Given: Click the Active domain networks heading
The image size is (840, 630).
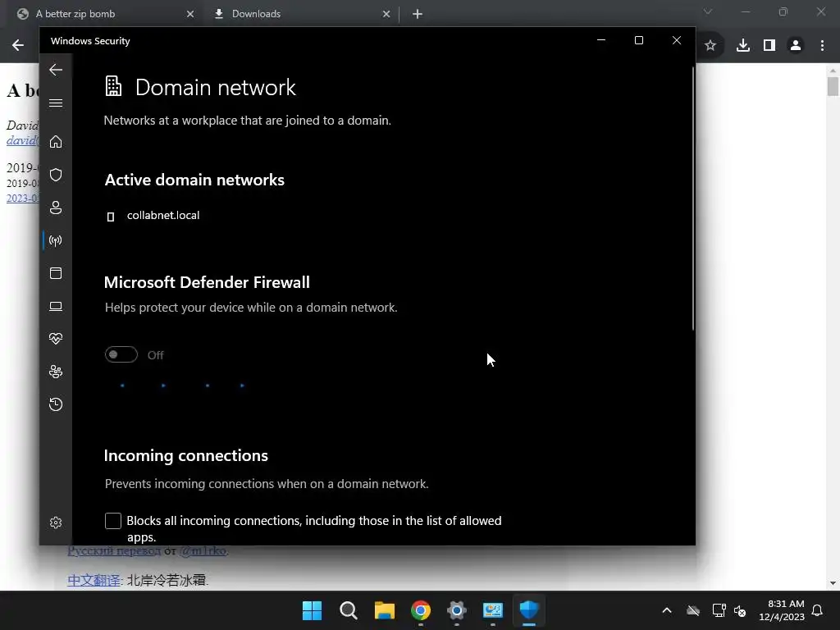Looking at the screenshot, I should (194, 180).
